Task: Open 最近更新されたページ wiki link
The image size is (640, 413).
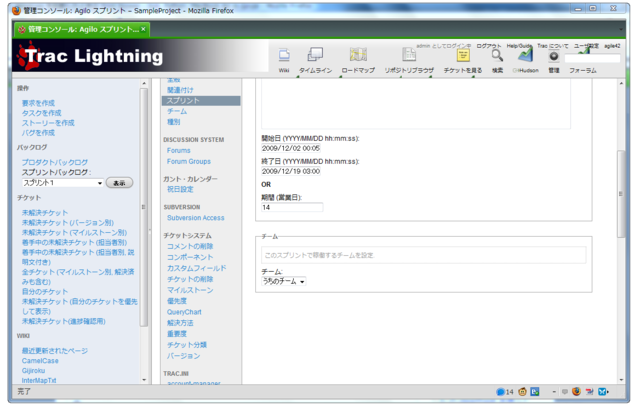Action: tap(55, 351)
